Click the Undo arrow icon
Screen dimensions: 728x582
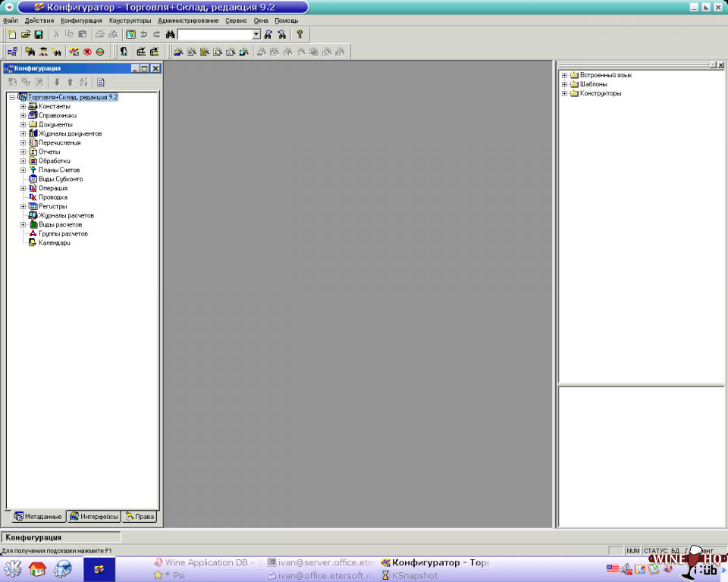click(x=144, y=34)
